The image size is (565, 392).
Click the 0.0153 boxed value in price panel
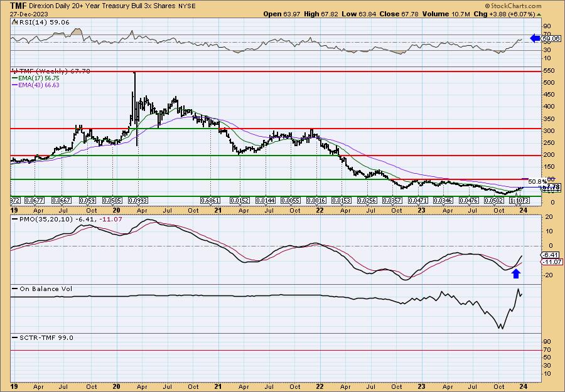pos(341,200)
